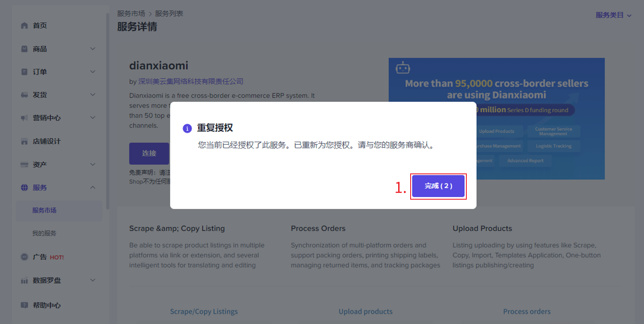The image size is (644, 324).
Task: Open 深圳美云集网络科技有限责任公司 company link
Action: click(191, 82)
